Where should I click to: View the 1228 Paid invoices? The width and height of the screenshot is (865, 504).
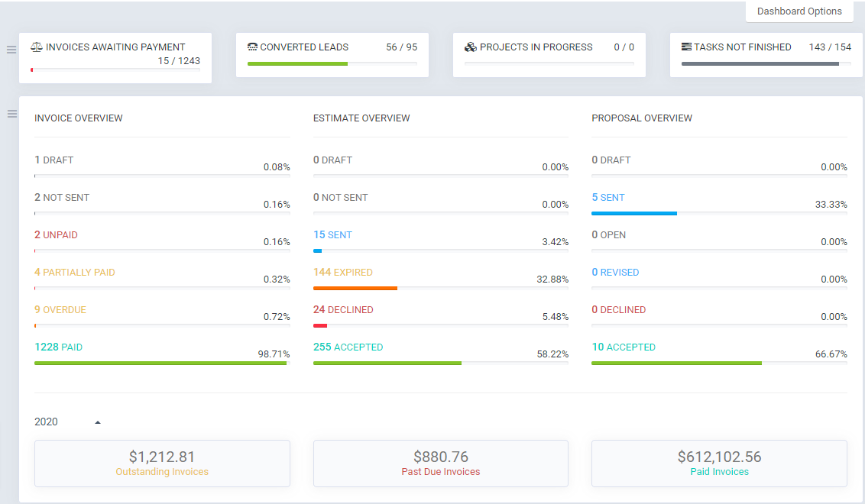pyautogui.click(x=59, y=347)
